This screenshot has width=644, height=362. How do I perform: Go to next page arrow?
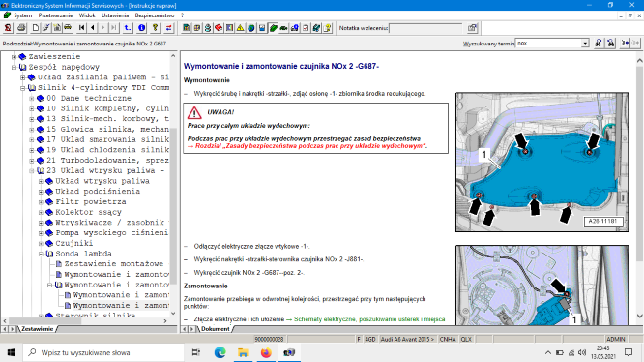click(103, 28)
